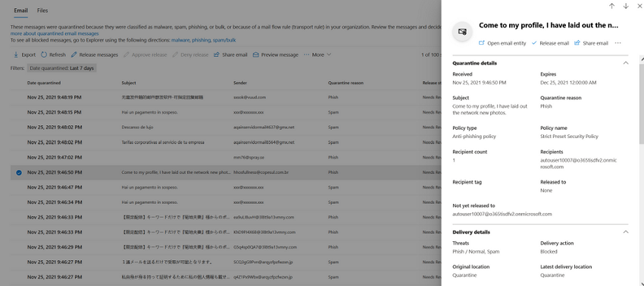Click the Refresh circular arrow icon
The height and width of the screenshot is (286, 644).
point(44,55)
